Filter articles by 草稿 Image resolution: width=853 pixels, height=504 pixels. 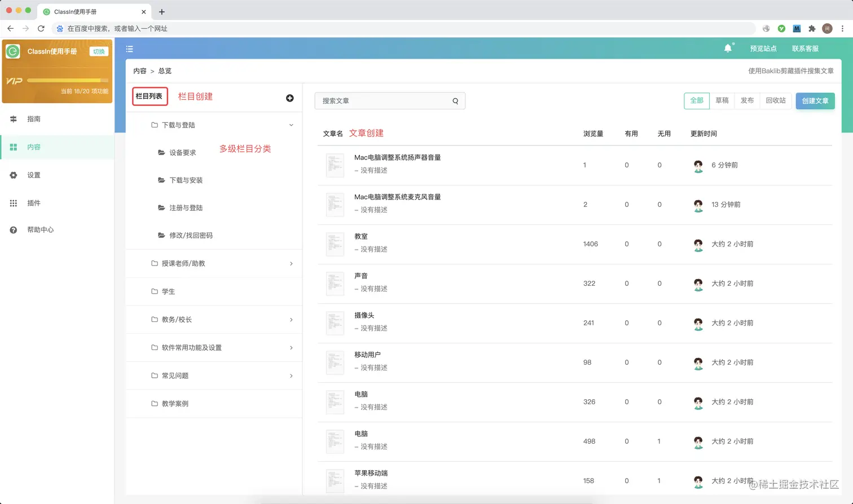coord(722,100)
